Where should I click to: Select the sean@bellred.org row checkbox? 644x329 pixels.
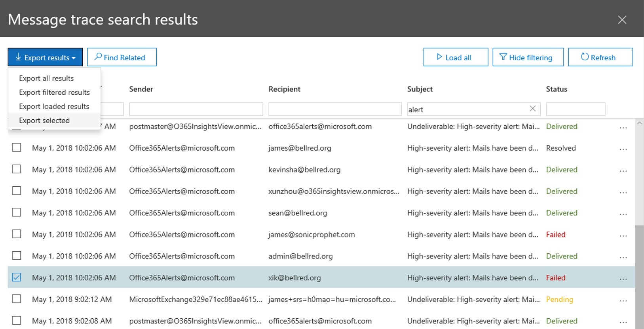[x=17, y=213]
